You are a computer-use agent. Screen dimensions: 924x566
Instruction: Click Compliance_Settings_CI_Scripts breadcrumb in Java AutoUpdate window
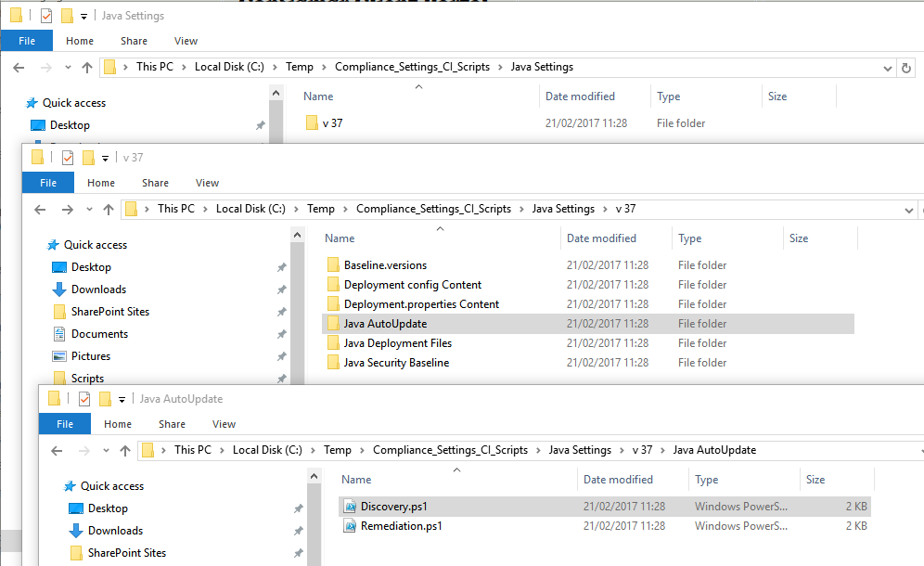[450, 450]
